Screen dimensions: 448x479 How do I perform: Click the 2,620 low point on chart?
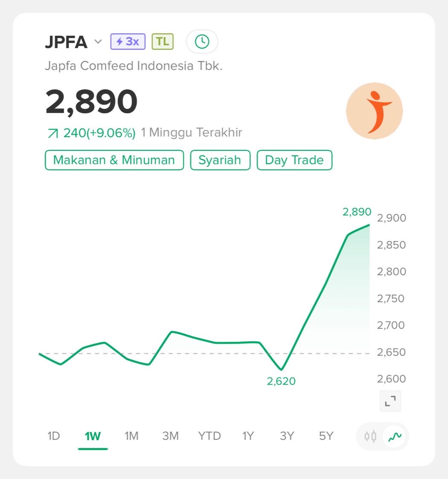point(281,370)
